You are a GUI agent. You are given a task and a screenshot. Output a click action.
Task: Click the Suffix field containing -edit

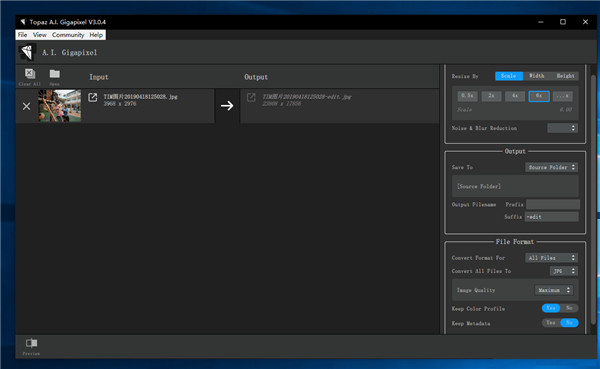[551, 217]
